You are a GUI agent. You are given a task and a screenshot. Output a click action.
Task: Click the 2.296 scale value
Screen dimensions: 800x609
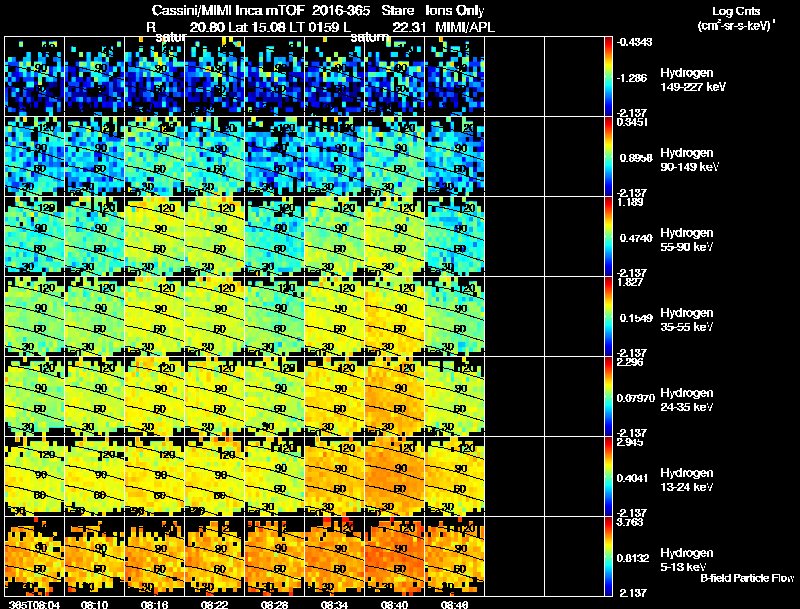pos(630,362)
